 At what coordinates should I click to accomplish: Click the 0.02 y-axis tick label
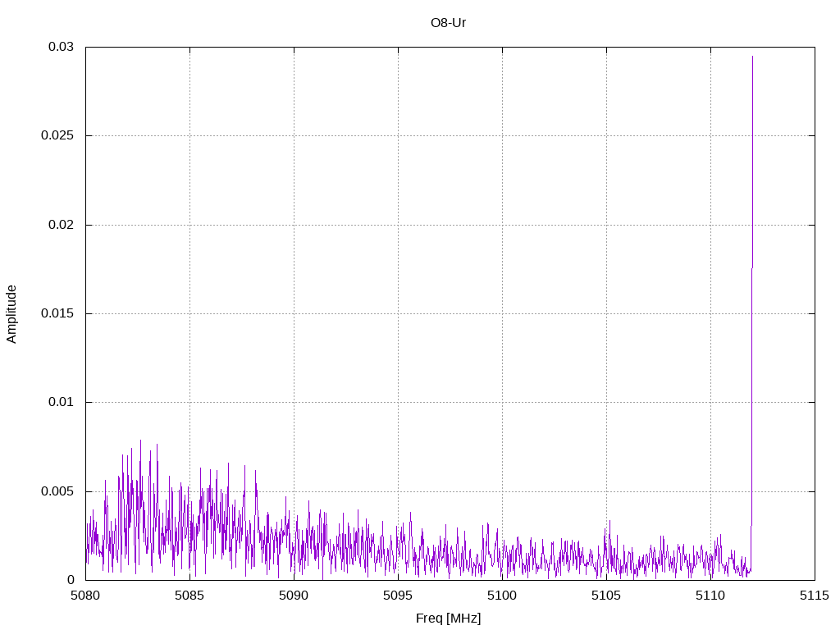point(61,225)
